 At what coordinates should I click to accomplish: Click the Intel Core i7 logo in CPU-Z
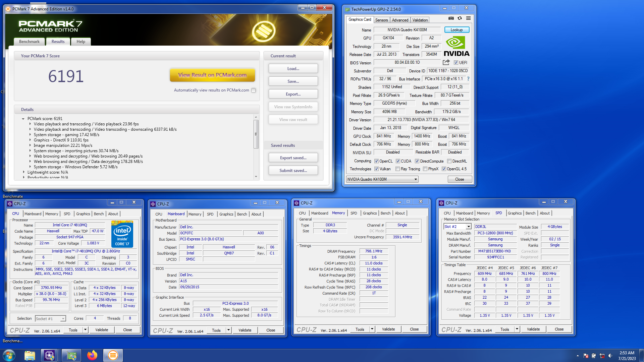click(x=122, y=234)
